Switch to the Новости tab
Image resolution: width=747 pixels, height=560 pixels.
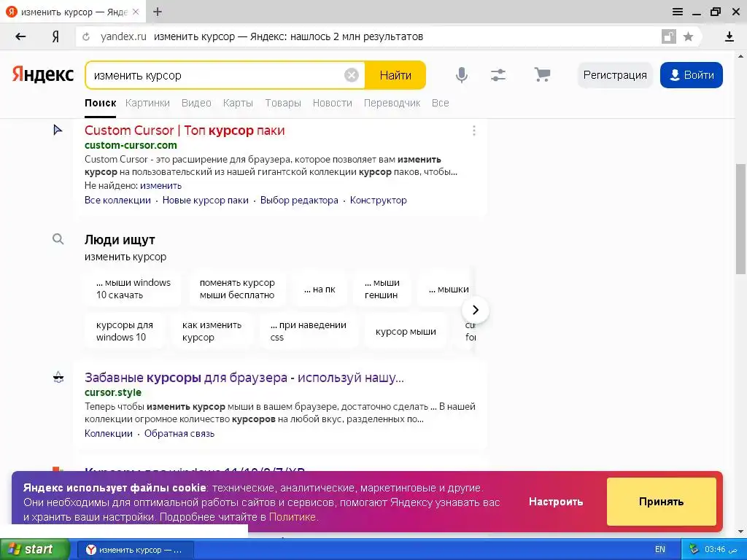click(x=333, y=103)
